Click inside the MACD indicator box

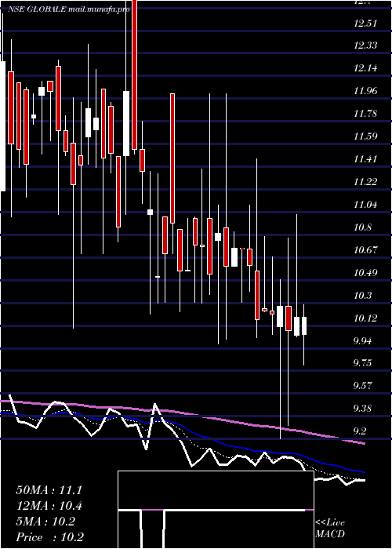tap(216, 510)
